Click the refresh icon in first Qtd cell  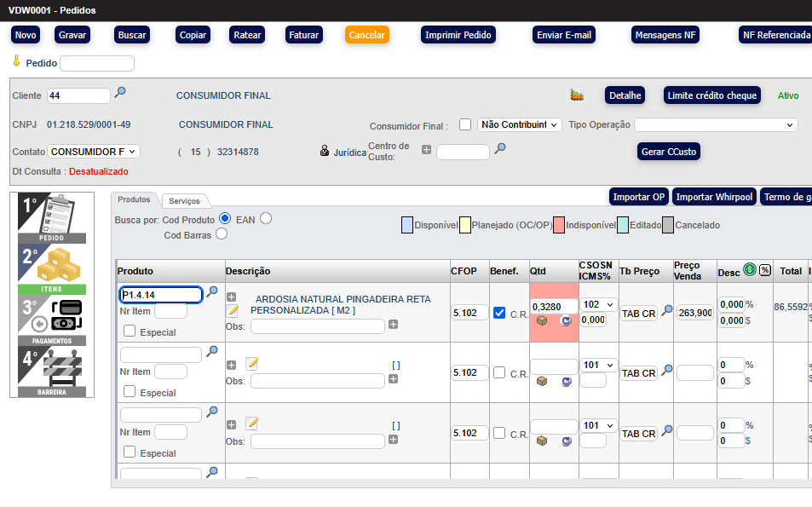[566, 320]
